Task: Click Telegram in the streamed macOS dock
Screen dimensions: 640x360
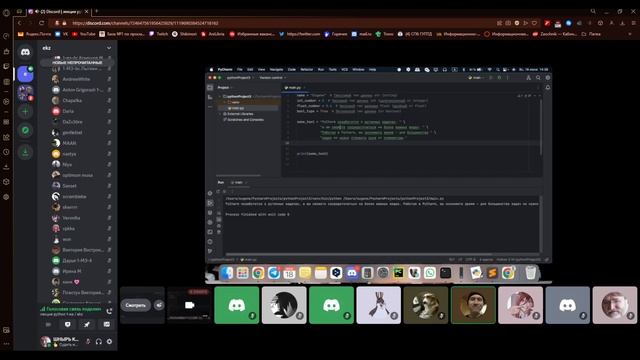Action: 274,273
